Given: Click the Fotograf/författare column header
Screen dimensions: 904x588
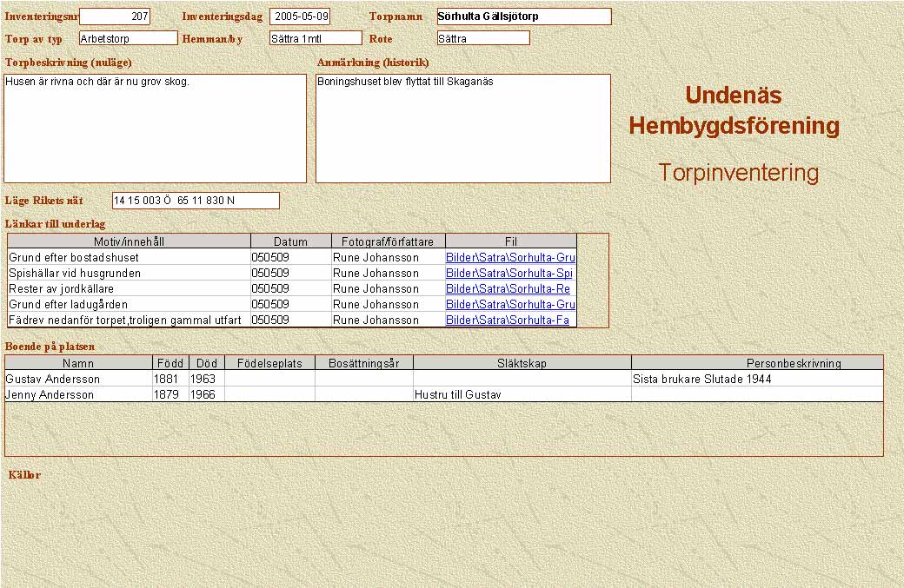Looking at the screenshot, I should pyautogui.click(x=388, y=241).
